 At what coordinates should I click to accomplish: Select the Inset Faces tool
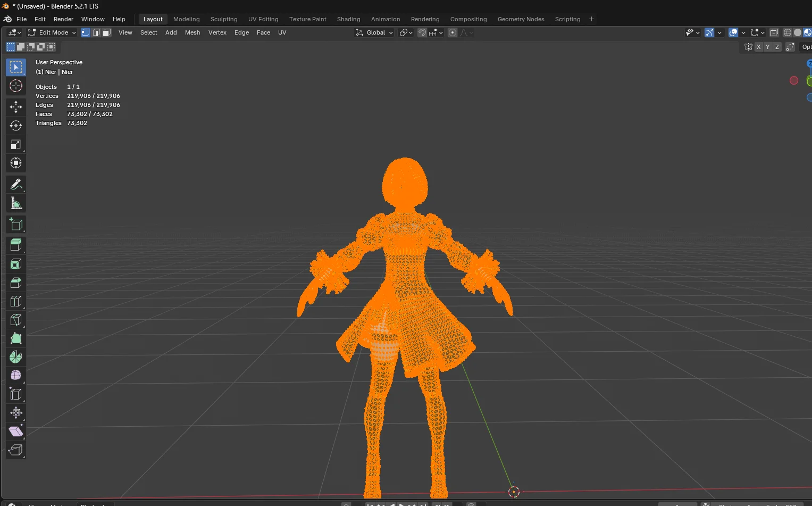16,264
